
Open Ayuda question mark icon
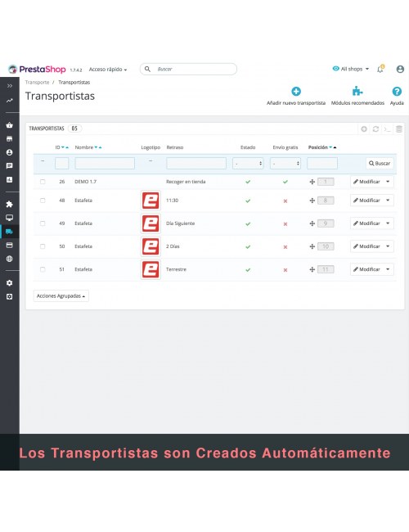coord(397,92)
